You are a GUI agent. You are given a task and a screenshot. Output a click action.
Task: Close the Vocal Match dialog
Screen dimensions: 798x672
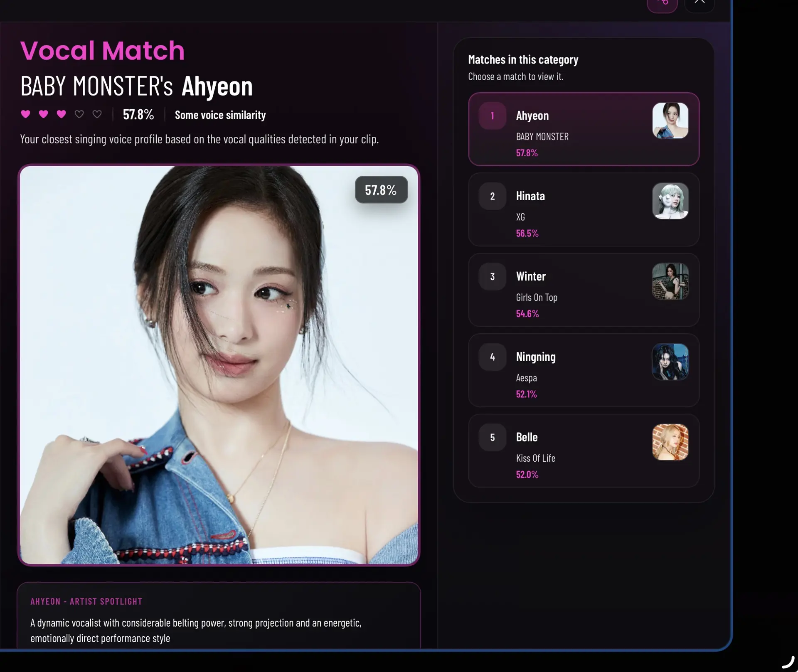699,3
